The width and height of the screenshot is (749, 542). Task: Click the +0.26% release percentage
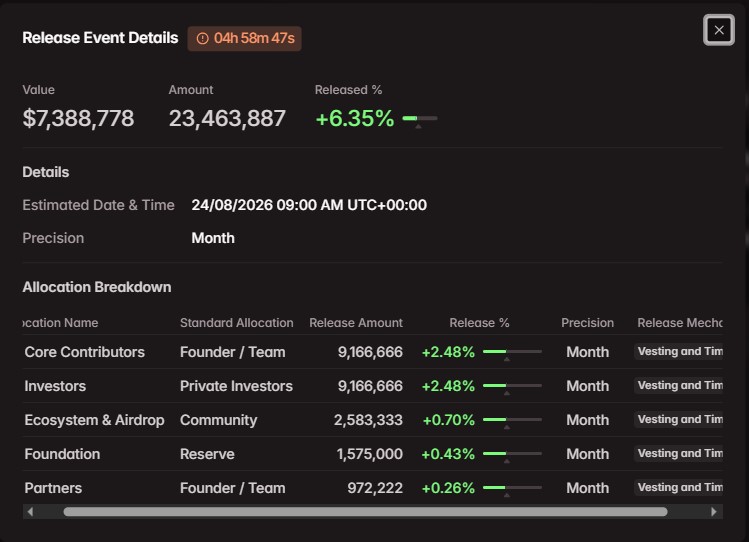coord(448,488)
